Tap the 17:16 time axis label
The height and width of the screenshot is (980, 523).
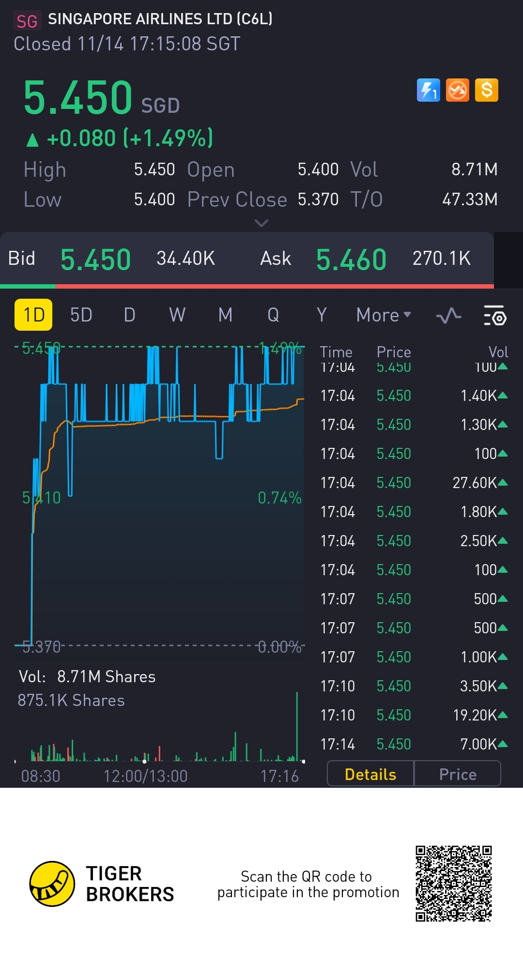pos(280,776)
